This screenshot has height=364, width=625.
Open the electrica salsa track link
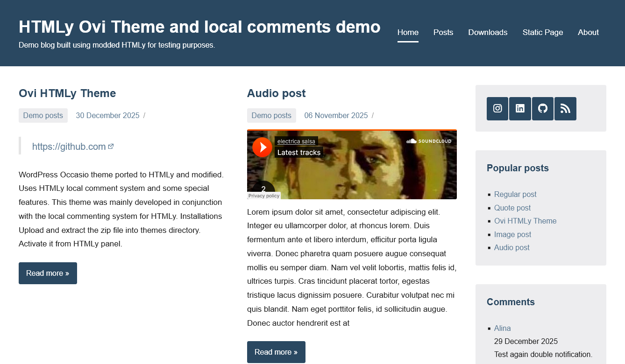tap(297, 141)
